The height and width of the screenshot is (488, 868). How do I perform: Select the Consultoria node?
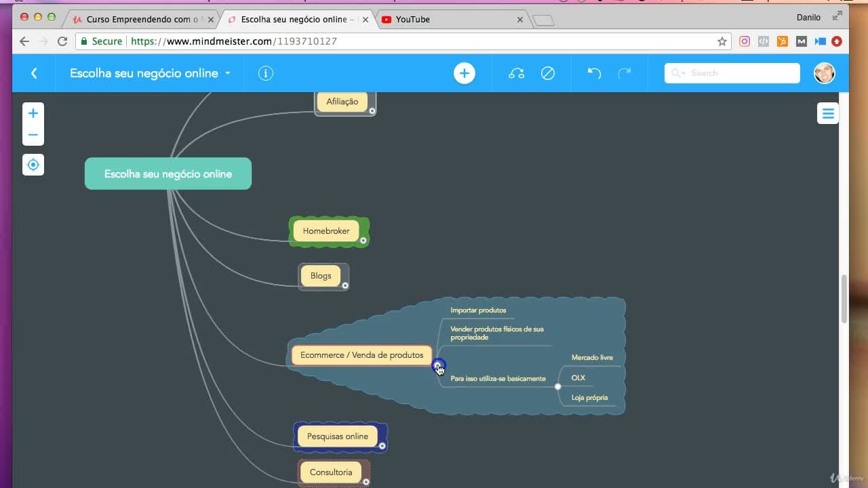tap(331, 472)
